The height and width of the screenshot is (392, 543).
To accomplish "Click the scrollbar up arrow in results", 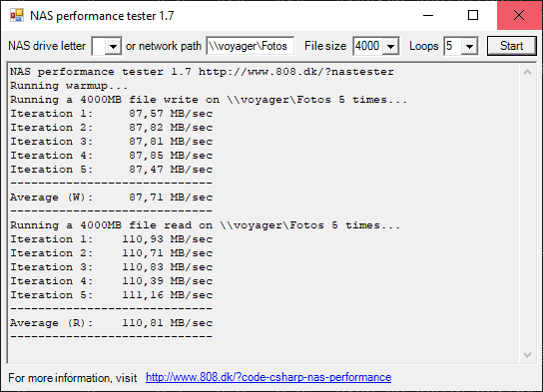I will [527, 72].
